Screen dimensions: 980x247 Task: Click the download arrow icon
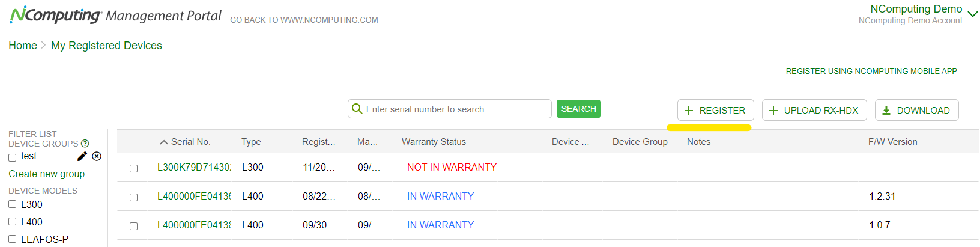click(886, 111)
